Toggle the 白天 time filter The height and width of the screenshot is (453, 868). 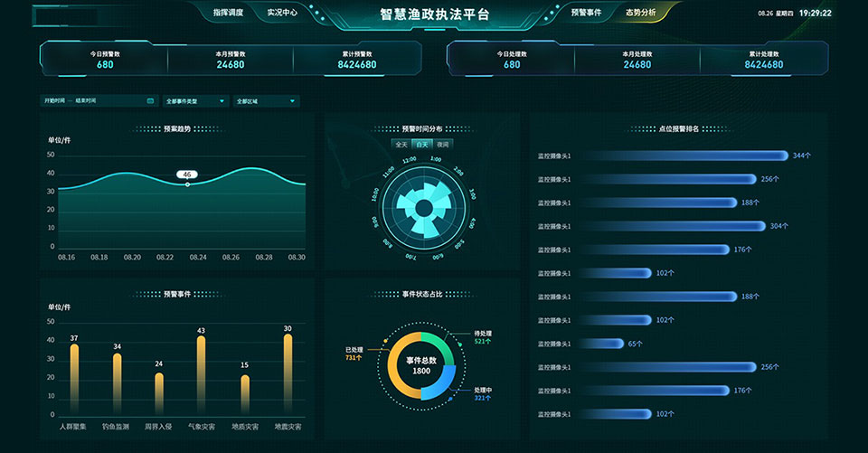pyautogui.click(x=421, y=144)
